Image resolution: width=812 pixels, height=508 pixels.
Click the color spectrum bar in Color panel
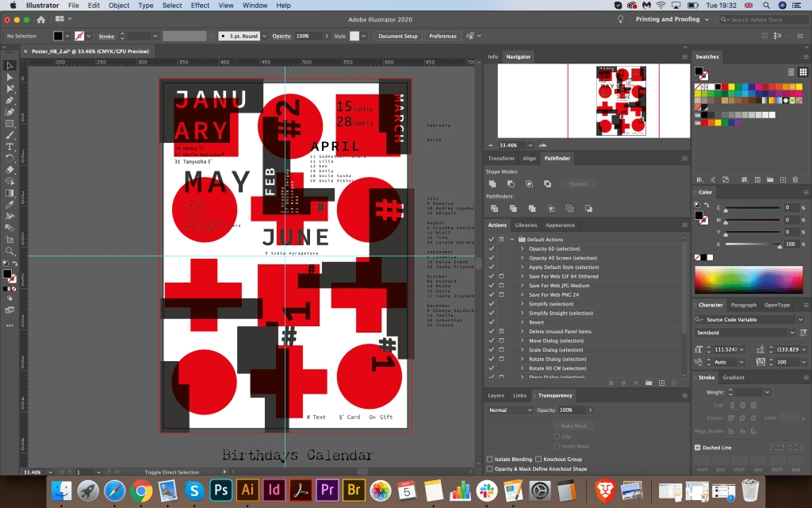point(747,280)
